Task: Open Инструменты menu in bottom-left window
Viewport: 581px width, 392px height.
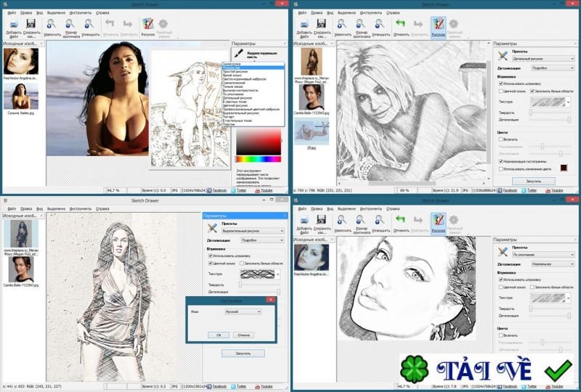Action: (80, 208)
